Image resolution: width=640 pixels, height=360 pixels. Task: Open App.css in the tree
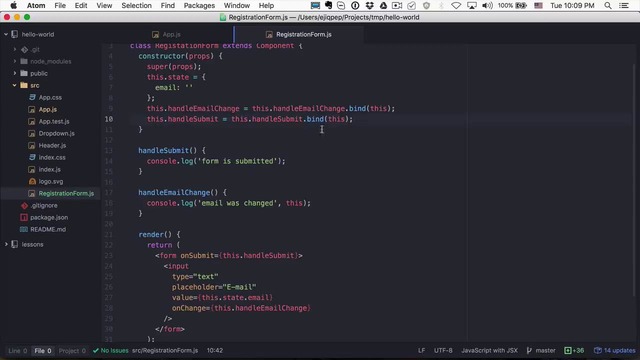tap(50, 98)
